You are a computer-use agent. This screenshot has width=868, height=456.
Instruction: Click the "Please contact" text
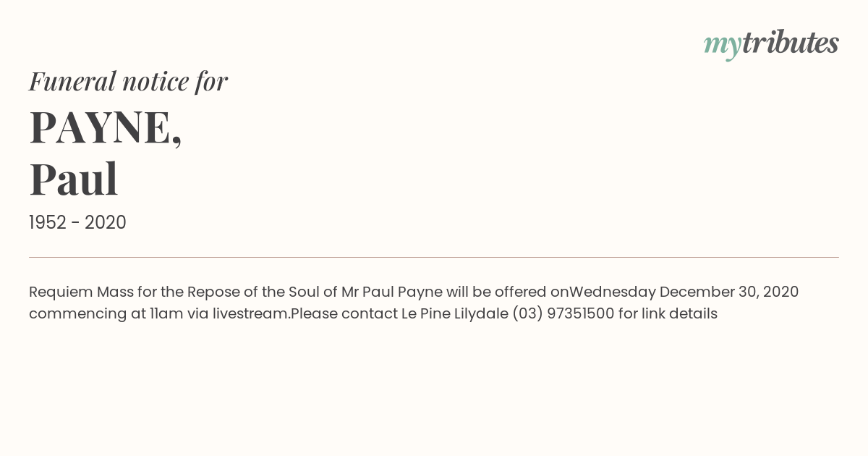pyautogui.click(x=344, y=314)
